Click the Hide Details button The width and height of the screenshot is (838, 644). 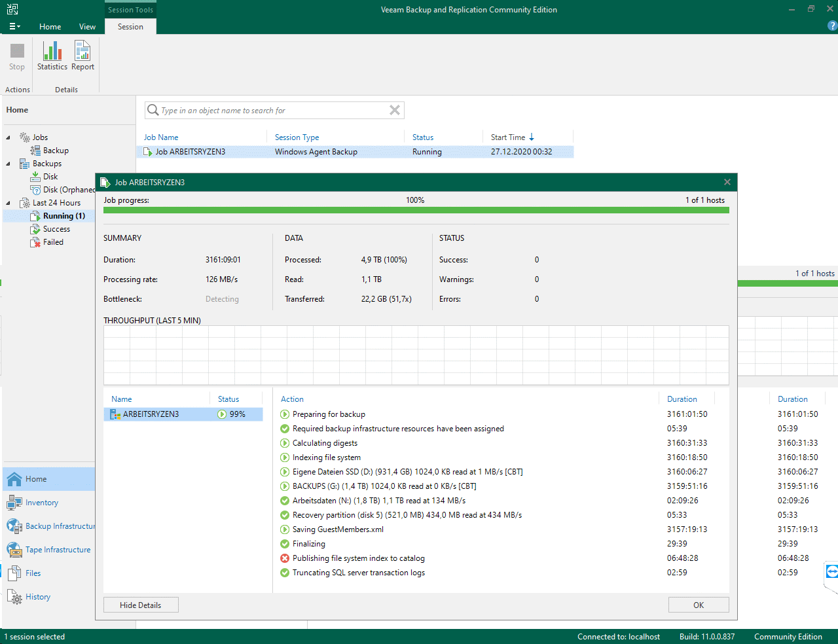point(141,605)
